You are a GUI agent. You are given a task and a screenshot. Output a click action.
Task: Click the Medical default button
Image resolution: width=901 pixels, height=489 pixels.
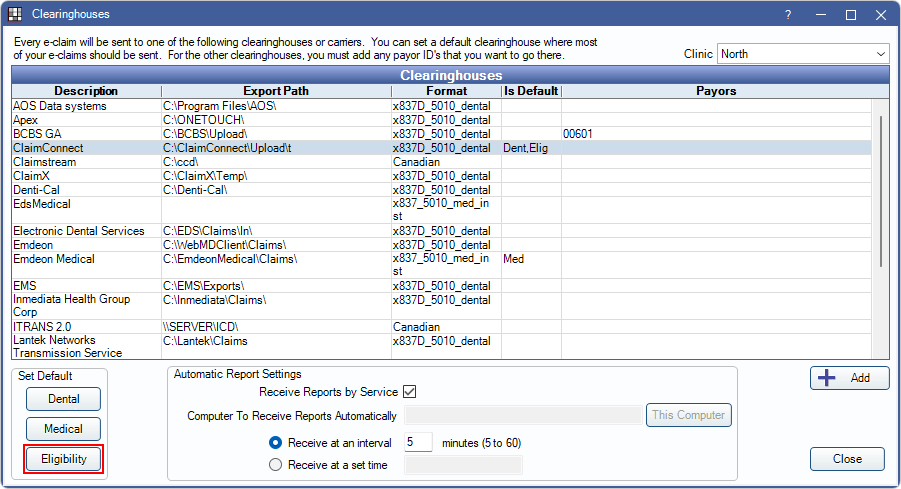(63, 429)
